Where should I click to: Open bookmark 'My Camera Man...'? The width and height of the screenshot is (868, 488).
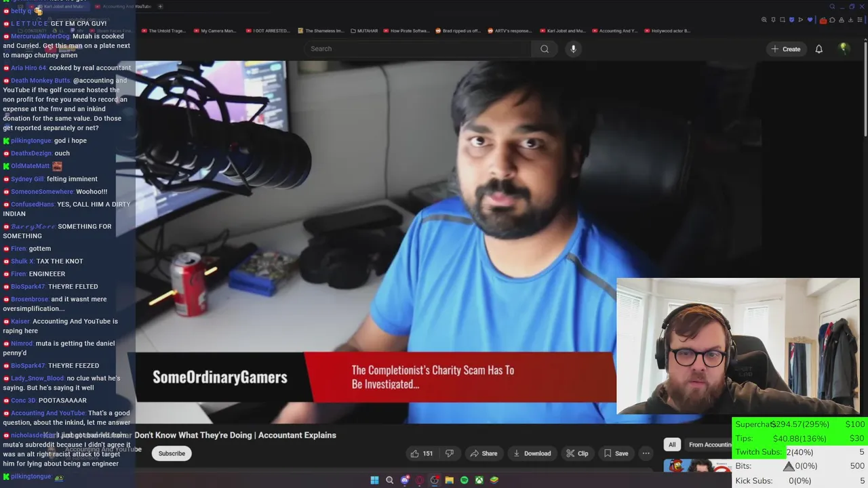(215, 30)
